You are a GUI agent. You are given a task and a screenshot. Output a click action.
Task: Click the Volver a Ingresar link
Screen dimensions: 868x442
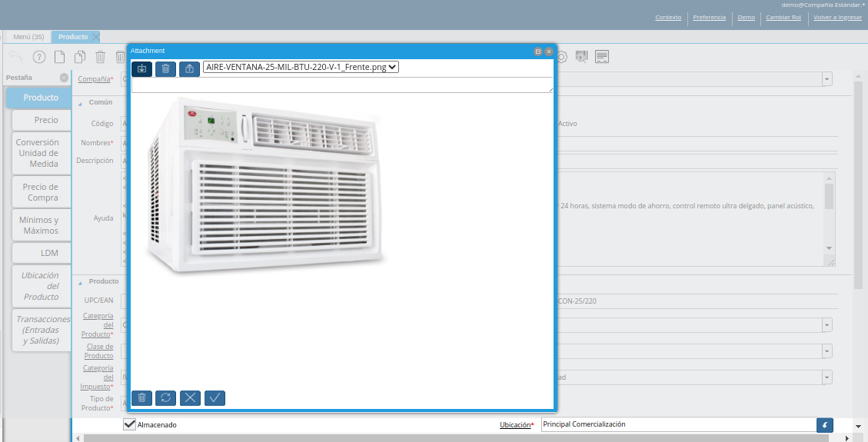point(837,17)
